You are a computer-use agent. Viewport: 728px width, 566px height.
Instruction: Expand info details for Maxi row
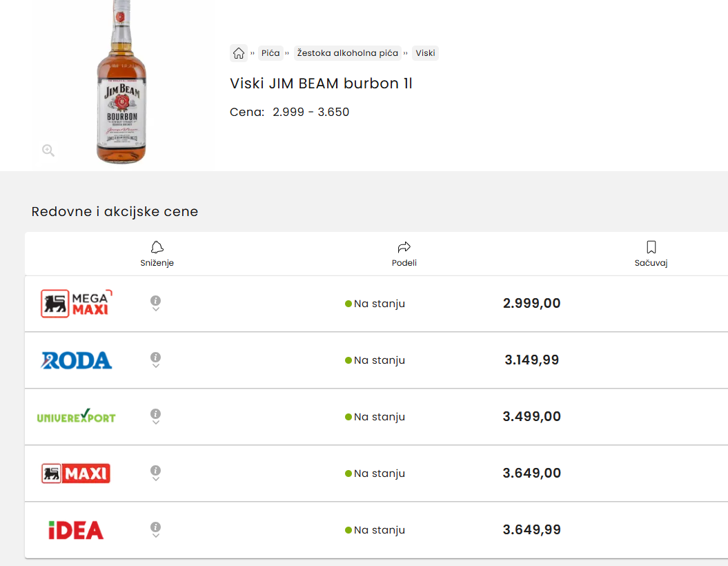[156, 473]
